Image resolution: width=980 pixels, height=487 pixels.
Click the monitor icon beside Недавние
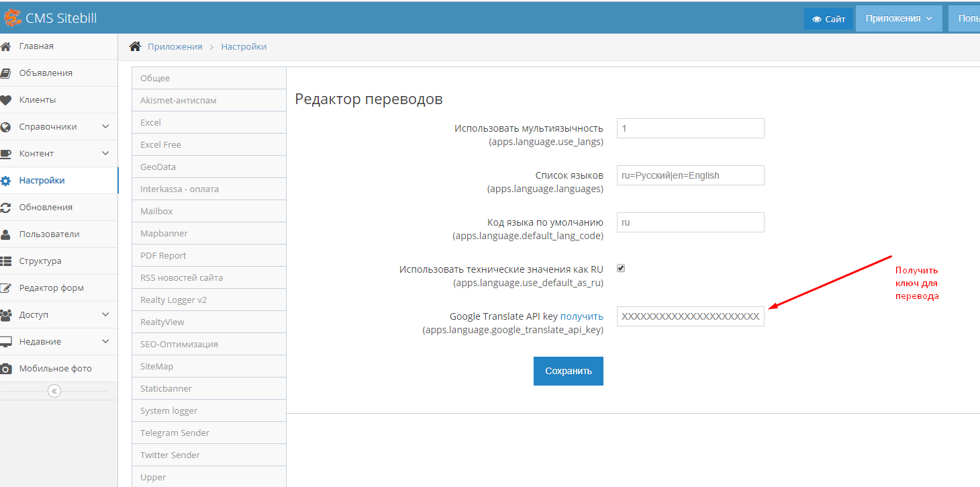click(6, 342)
